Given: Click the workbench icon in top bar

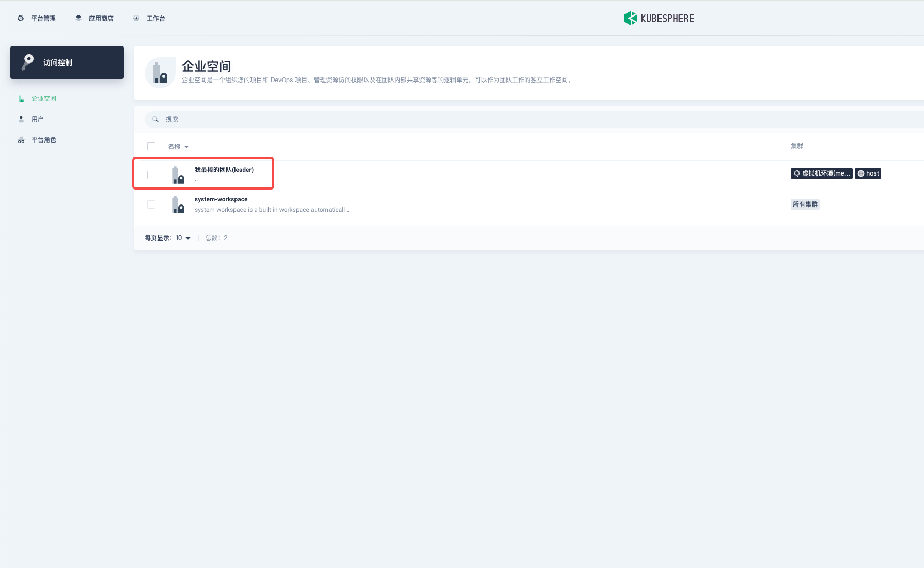Looking at the screenshot, I should coord(136,18).
